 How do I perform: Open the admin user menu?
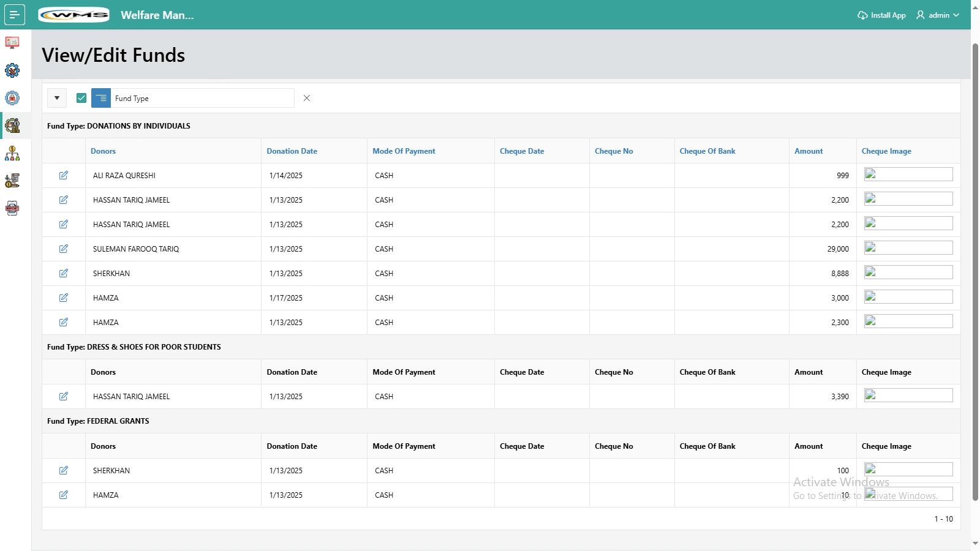937,15
